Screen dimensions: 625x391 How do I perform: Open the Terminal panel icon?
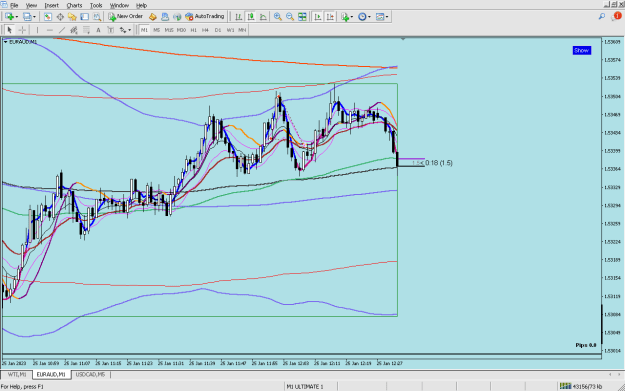pyautogui.click(x=85, y=17)
